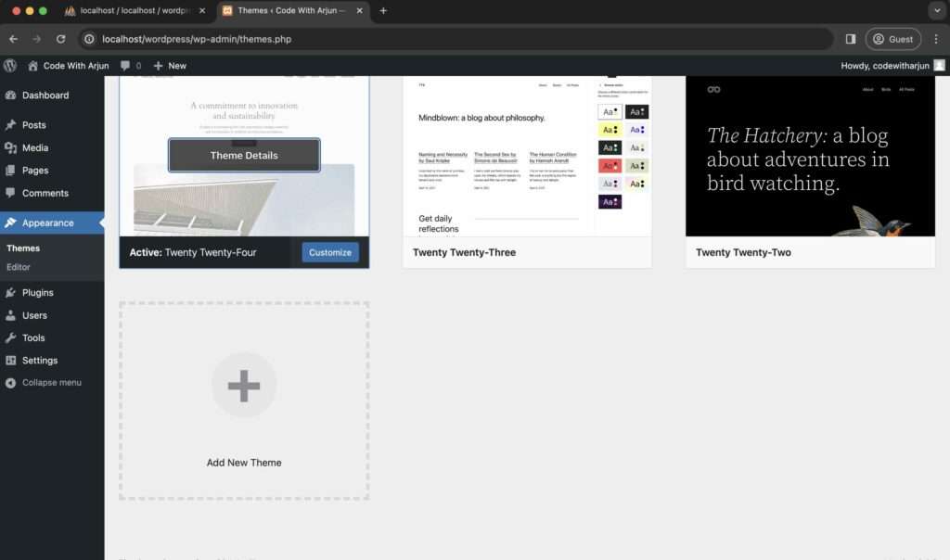Select the Themes submenu link
The image size is (950, 560).
click(23, 248)
